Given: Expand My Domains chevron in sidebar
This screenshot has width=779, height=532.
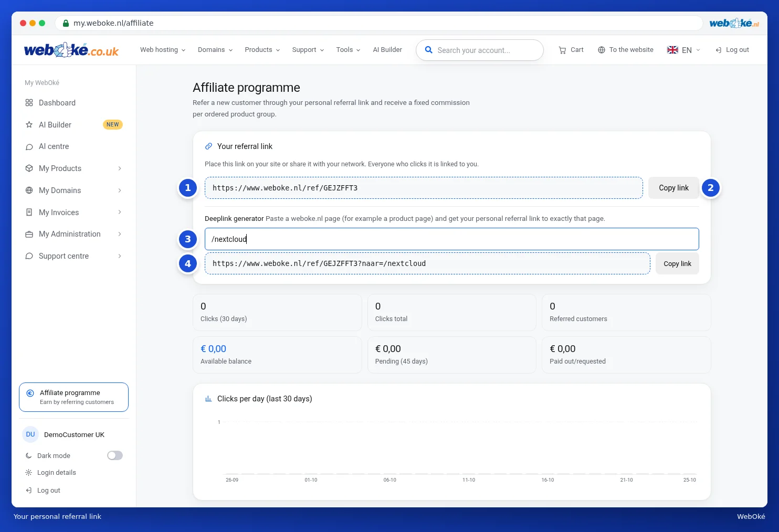Looking at the screenshot, I should [120, 190].
